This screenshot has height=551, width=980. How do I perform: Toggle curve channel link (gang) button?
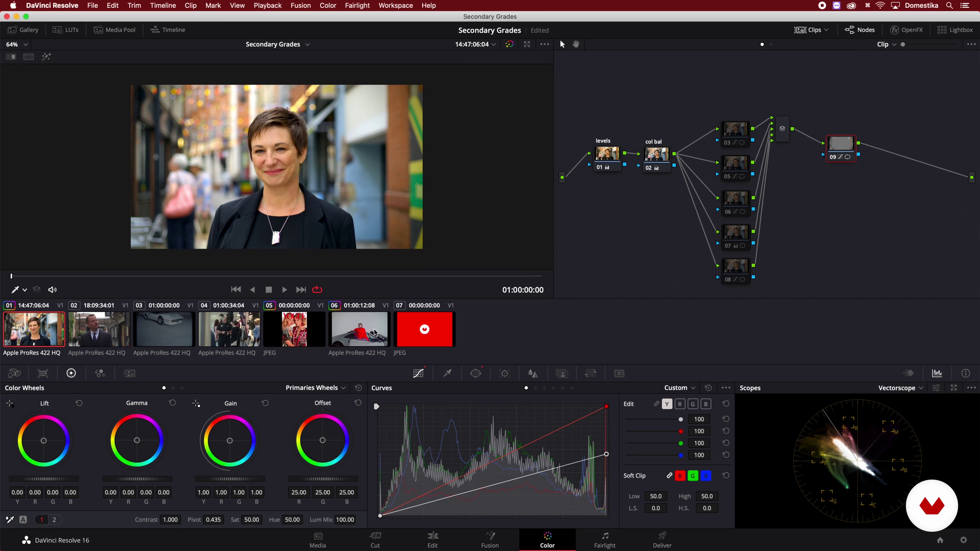[x=656, y=404]
